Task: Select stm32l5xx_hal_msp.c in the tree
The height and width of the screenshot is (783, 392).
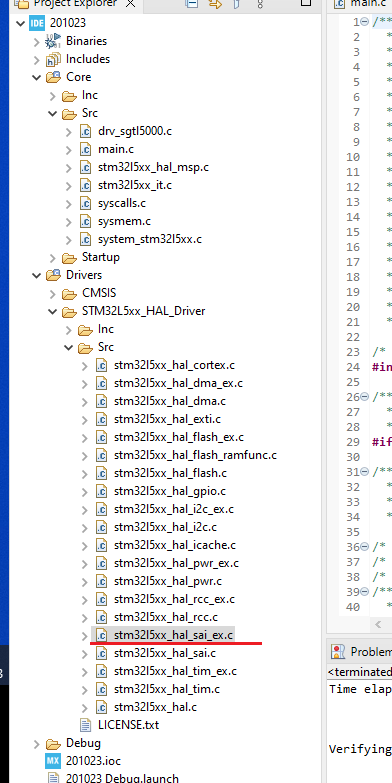Action: point(153,167)
